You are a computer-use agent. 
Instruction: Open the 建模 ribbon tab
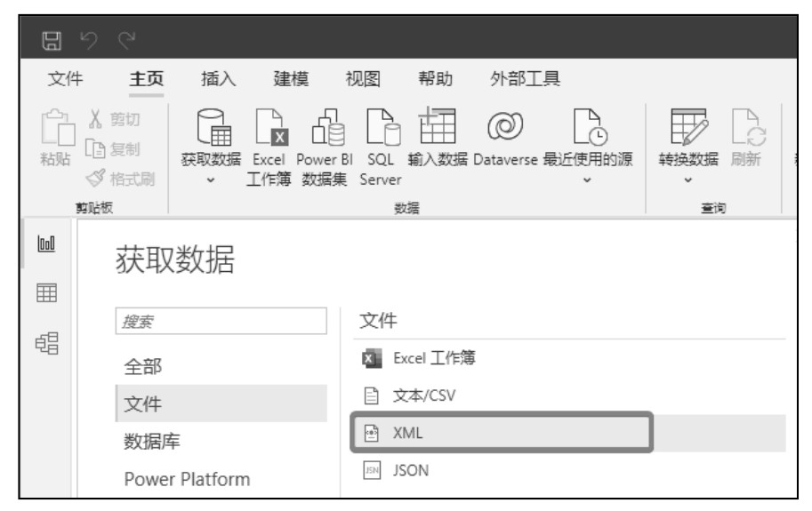tap(291, 78)
